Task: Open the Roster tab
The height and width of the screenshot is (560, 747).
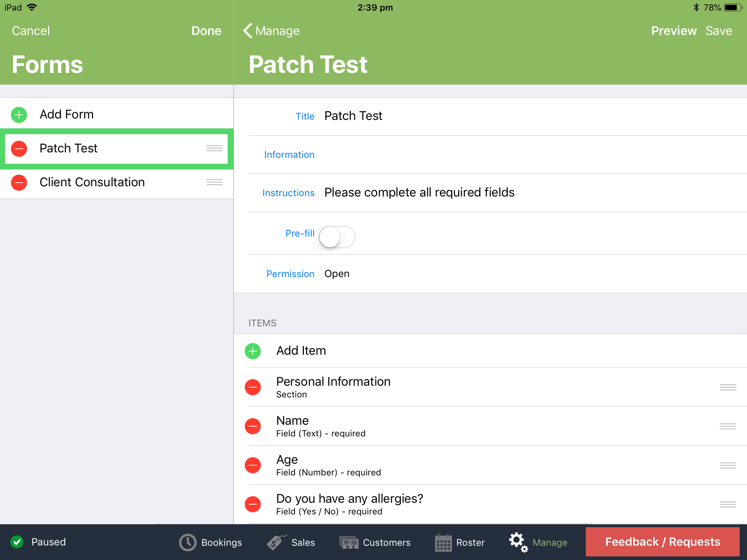Action: (x=460, y=542)
